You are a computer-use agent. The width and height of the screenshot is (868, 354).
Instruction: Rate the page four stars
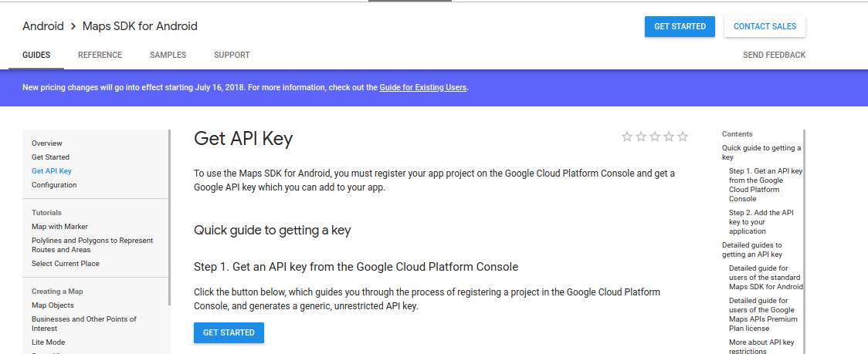pos(669,137)
